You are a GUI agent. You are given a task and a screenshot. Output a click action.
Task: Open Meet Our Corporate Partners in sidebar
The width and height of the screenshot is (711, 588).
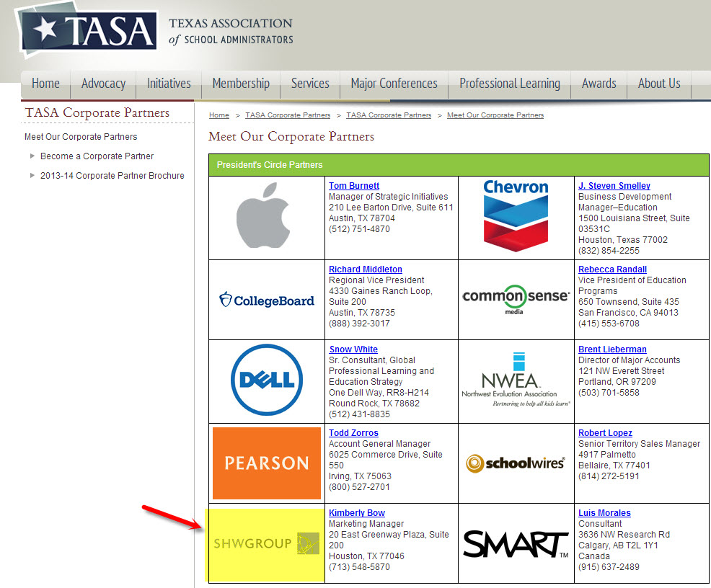pos(81,137)
